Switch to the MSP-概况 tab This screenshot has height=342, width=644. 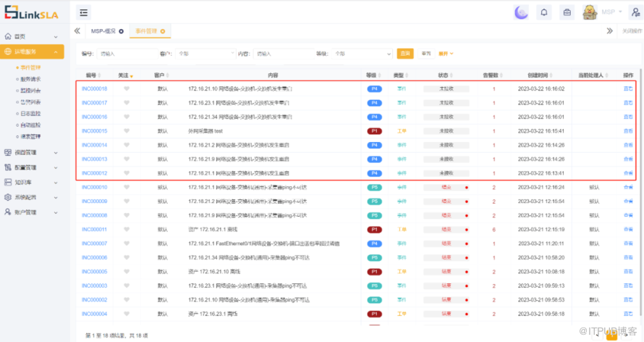(103, 31)
